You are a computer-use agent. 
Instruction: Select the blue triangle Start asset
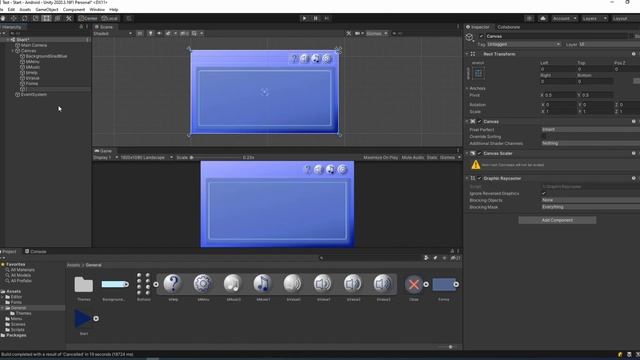[83, 319]
